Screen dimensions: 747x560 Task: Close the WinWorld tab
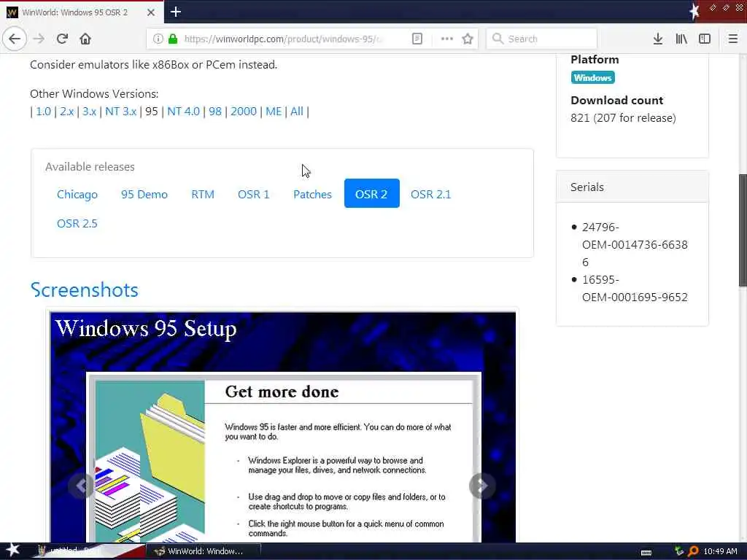pos(151,12)
